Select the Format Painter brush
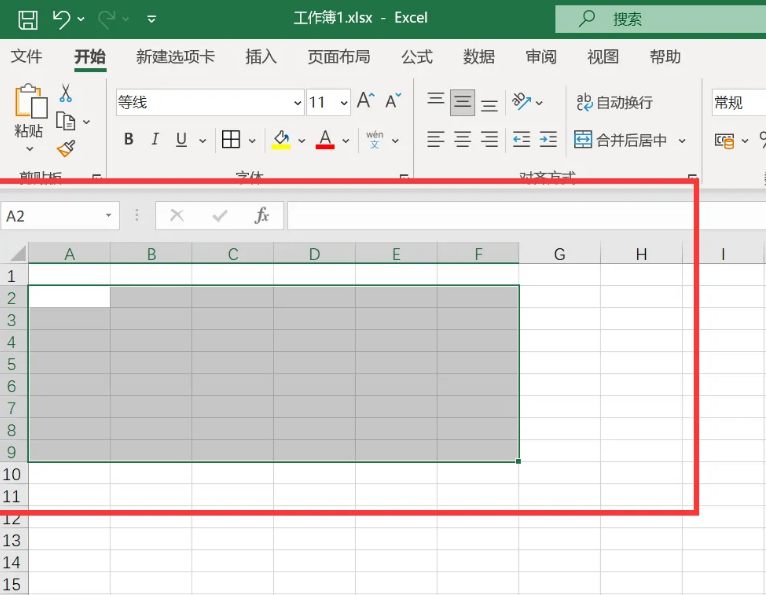This screenshot has height=595, width=766. pos(66,148)
